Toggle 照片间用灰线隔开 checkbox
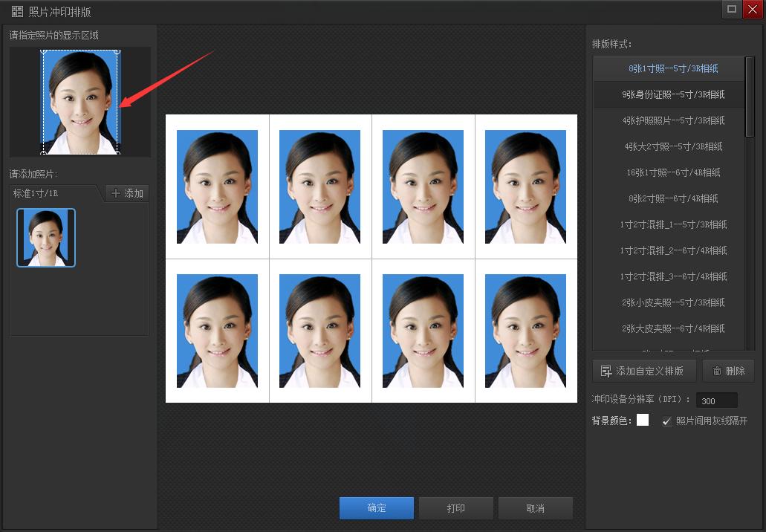The width and height of the screenshot is (766, 532). click(x=666, y=421)
